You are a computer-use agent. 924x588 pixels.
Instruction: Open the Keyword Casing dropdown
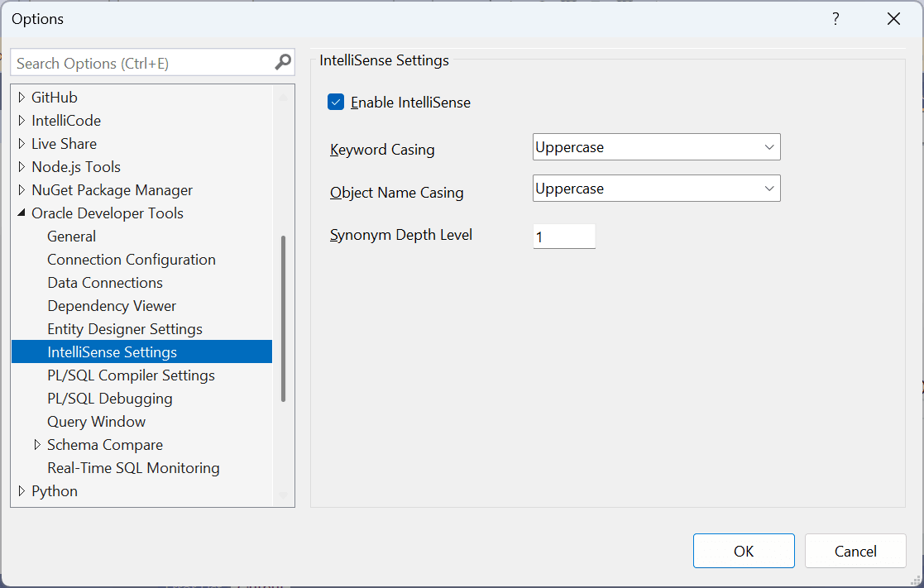769,146
